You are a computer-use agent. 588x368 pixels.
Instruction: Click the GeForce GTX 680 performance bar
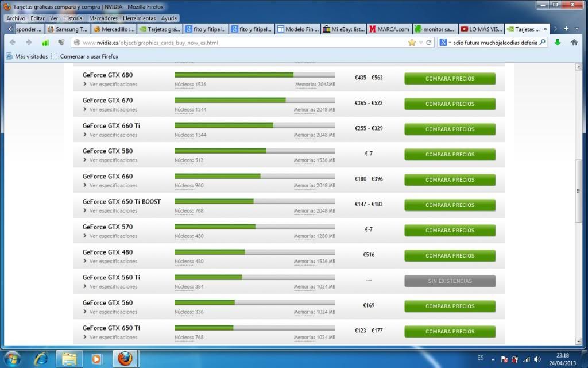(x=254, y=75)
